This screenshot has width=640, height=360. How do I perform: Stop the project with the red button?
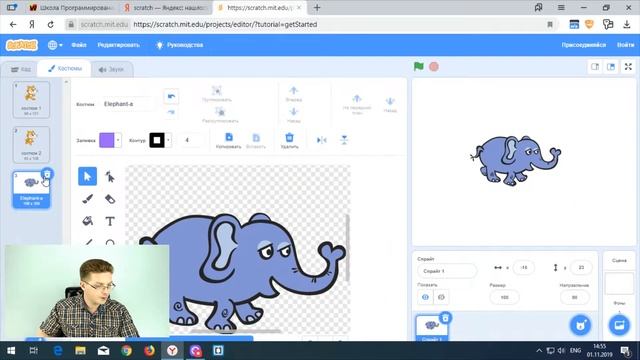(x=434, y=67)
